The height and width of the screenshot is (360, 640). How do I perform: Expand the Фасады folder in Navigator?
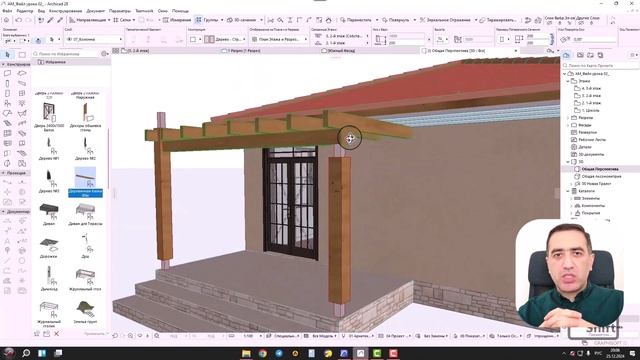click(568, 125)
